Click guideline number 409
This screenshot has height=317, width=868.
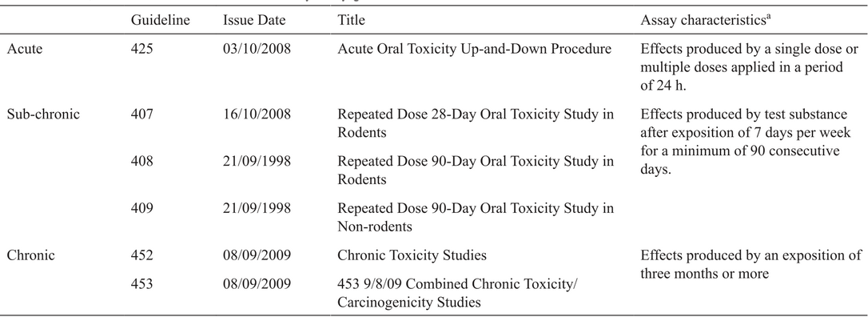141,208
